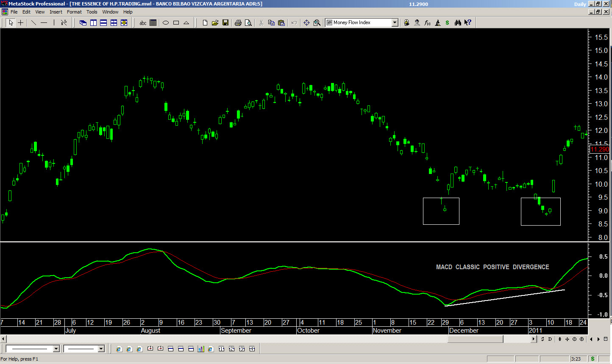Screen dimensions: 612x364
Task: Click the green dollar sign icon
Action: (x=447, y=23)
